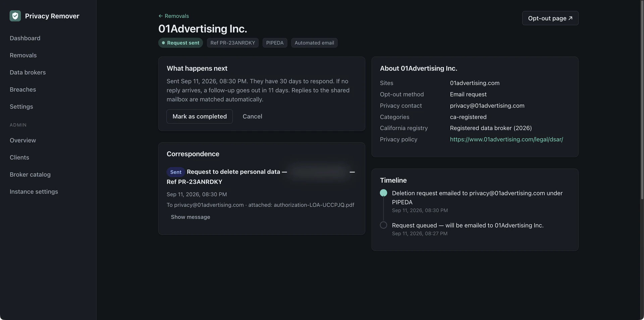Click the 01Advertising Inc. page heading
The height and width of the screenshot is (320, 644).
coord(203,29)
